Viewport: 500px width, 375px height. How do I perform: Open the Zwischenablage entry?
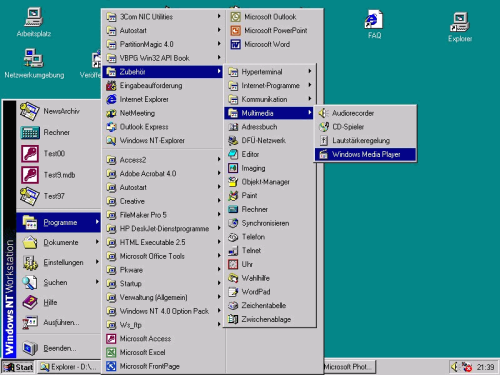269,319
